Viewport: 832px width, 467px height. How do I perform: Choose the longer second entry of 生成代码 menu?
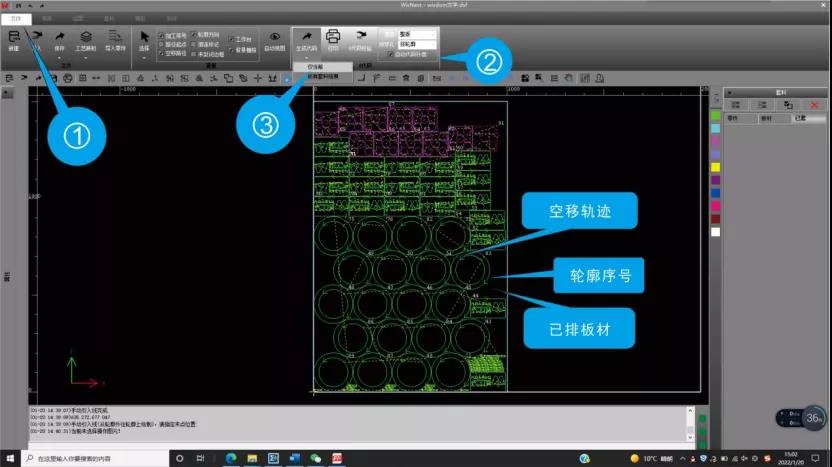click(322, 76)
